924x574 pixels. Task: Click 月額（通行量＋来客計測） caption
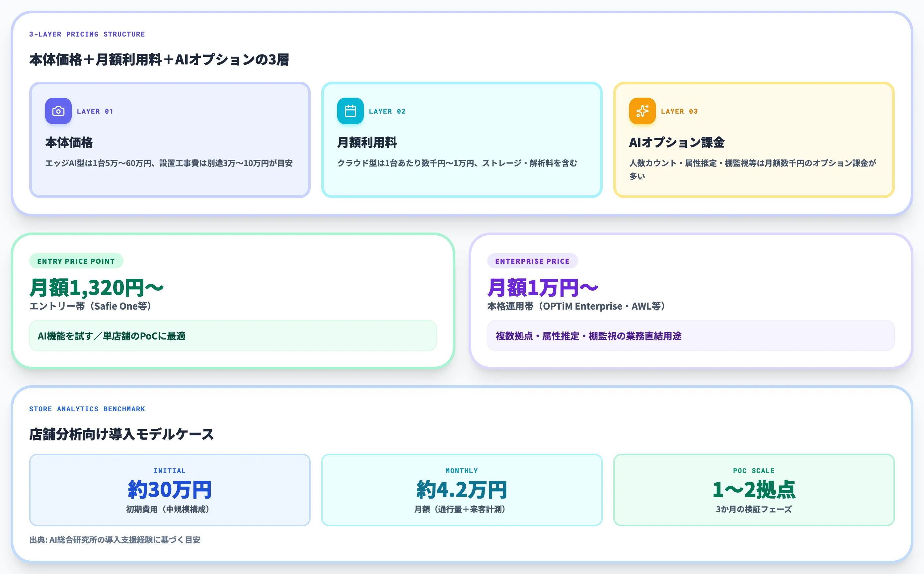460,509
